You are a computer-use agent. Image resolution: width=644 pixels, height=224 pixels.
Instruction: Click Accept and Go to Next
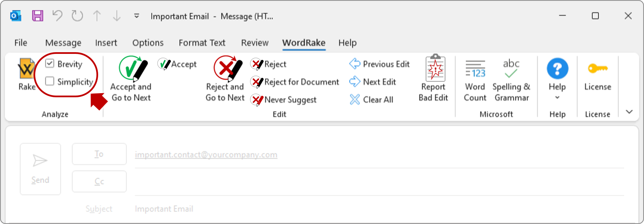pyautogui.click(x=131, y=79)
